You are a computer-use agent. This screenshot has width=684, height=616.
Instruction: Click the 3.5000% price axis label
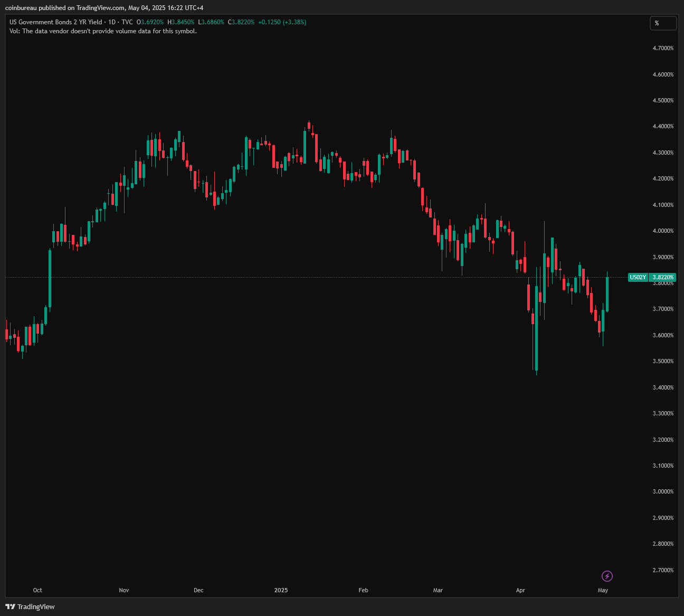tap(663, 361)
